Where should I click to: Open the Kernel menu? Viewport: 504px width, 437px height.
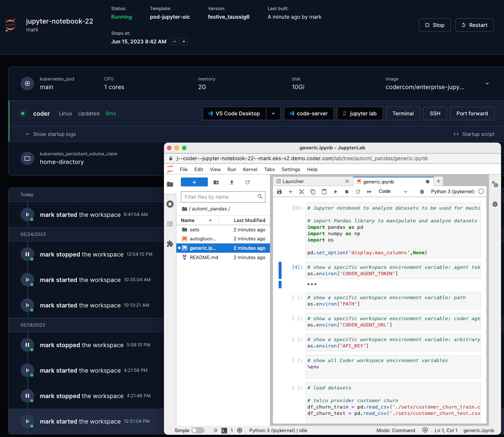(250, 169)
